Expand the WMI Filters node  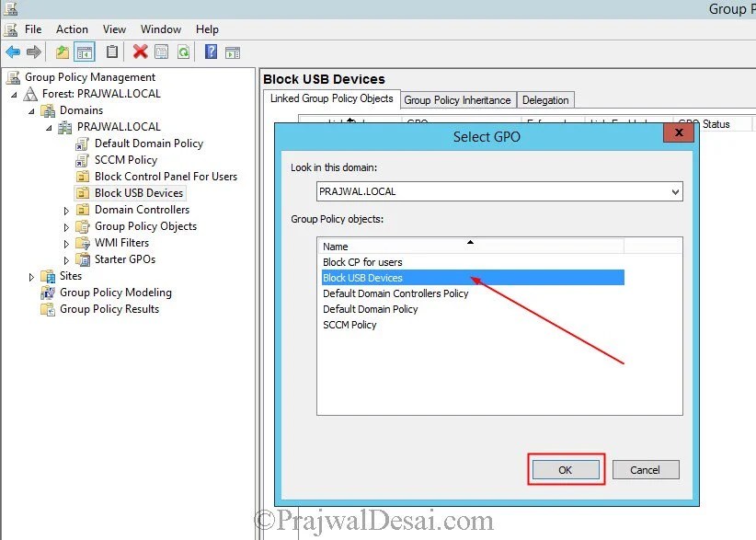tap(64, 243)
